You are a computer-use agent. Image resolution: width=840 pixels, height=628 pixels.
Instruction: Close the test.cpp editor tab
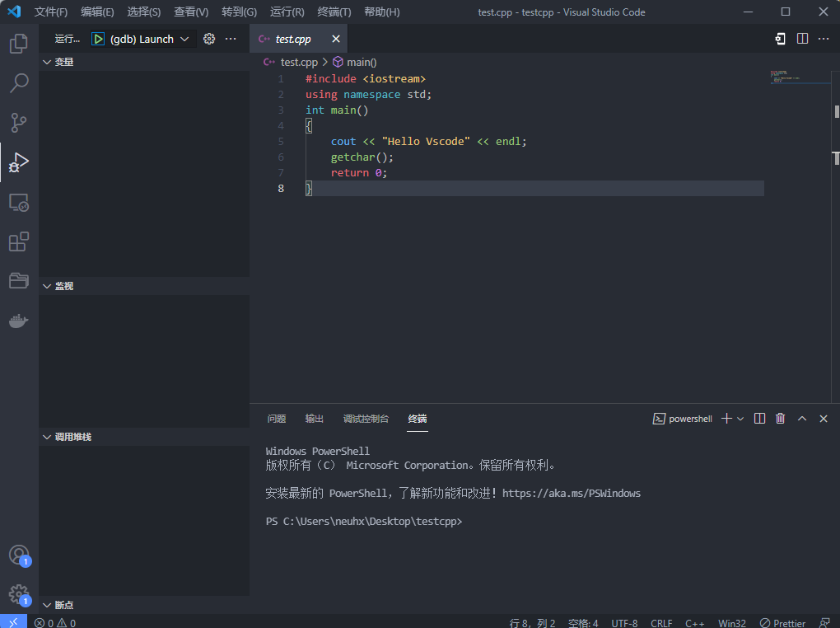tap(336, 39)
